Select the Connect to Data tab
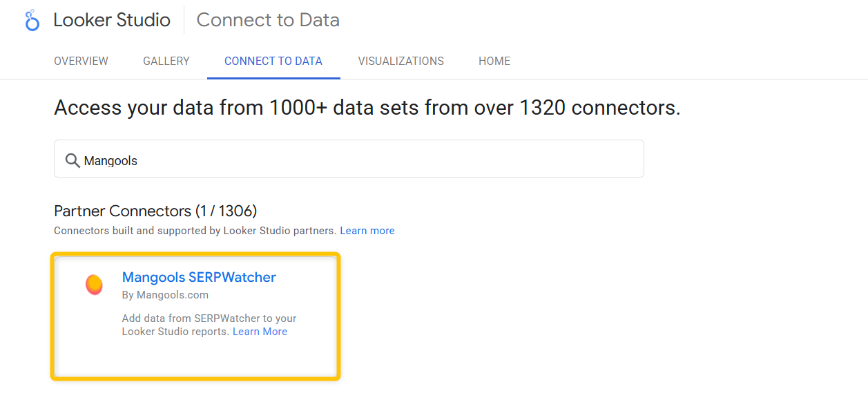868x400 pixels. pos(273,61)
